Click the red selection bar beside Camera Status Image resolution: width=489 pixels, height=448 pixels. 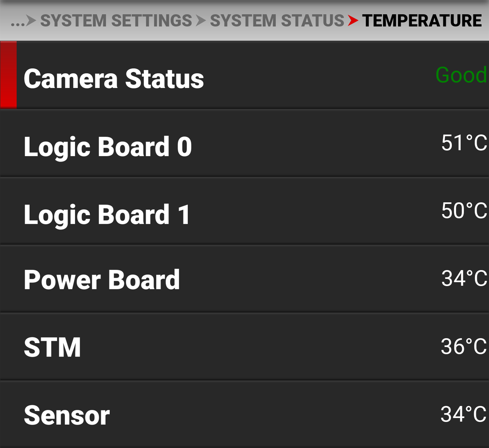(8, 75)
